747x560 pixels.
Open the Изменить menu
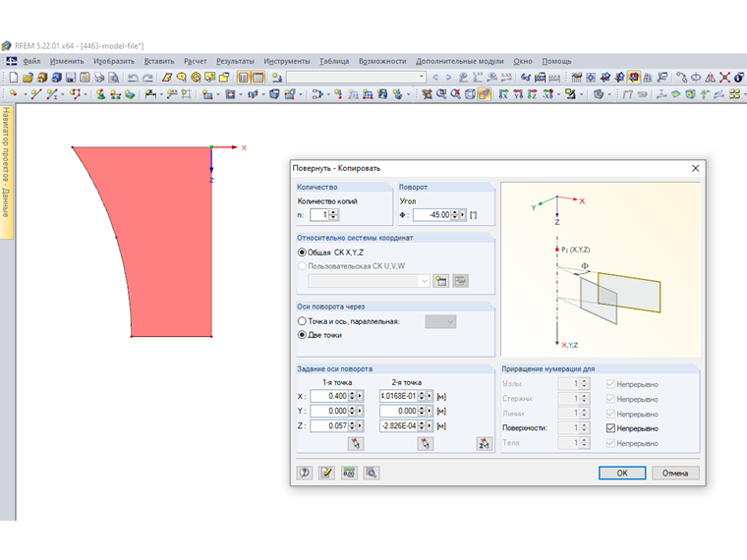[x=67, y=61]
